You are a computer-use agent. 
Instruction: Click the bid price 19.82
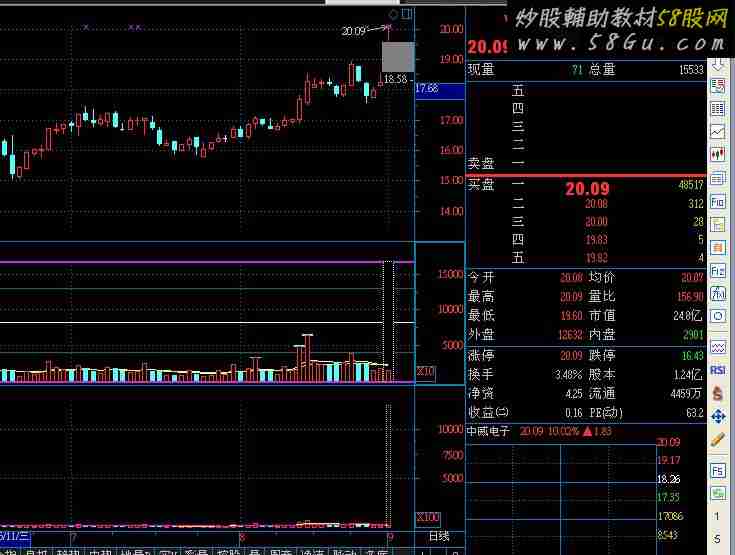pyautogui.click(x=596, y=258)
